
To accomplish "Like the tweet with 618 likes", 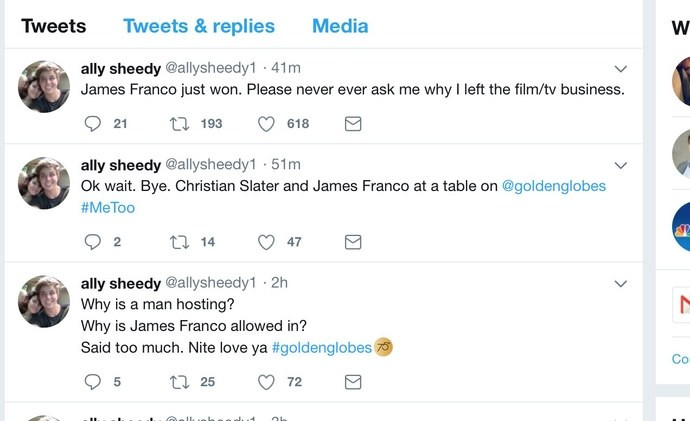I will click(266, 124).
